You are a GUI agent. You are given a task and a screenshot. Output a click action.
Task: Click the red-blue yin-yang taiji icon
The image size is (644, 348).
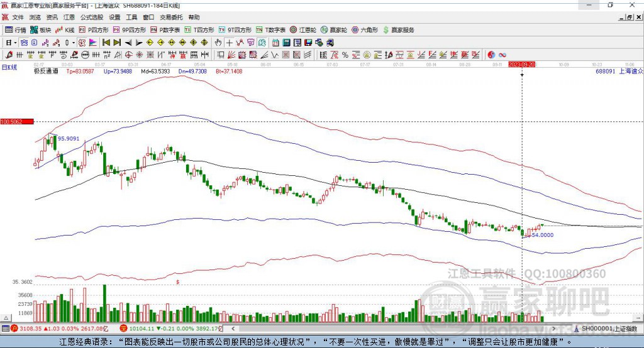[491, 55]
